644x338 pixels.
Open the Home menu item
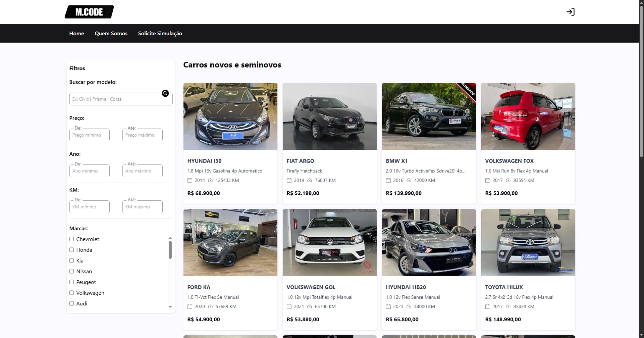76,33
